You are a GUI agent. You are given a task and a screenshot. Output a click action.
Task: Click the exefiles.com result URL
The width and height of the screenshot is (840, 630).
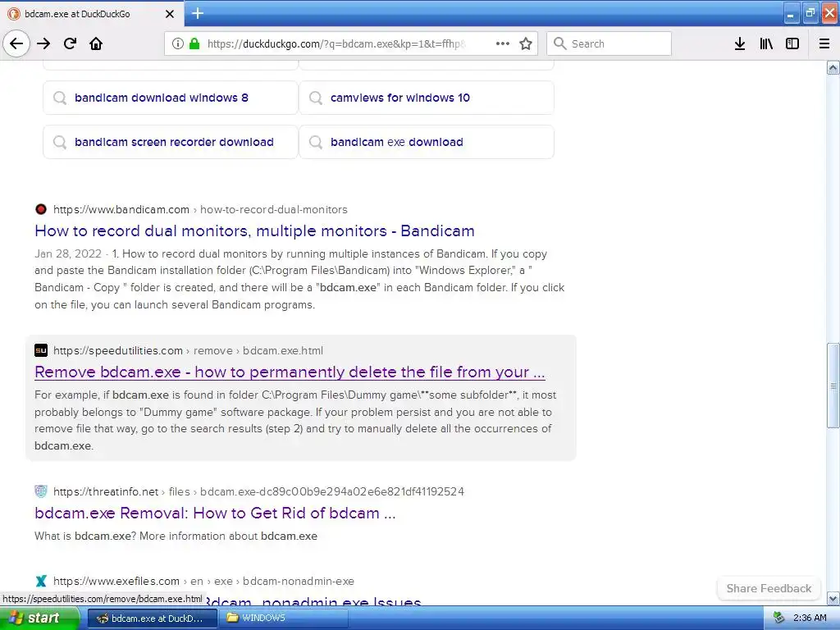[x=203, y=581]
